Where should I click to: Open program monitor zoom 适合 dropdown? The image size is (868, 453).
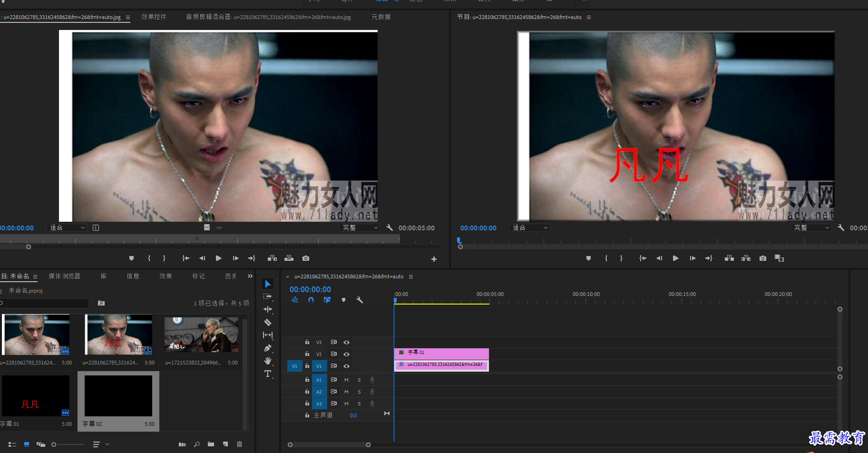coord(529,228)
